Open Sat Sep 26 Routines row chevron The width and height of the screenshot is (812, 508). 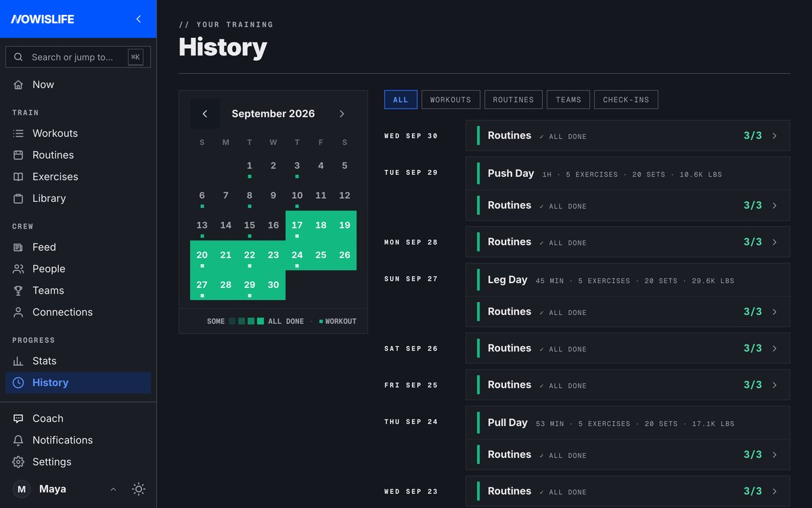click(775, 348)
